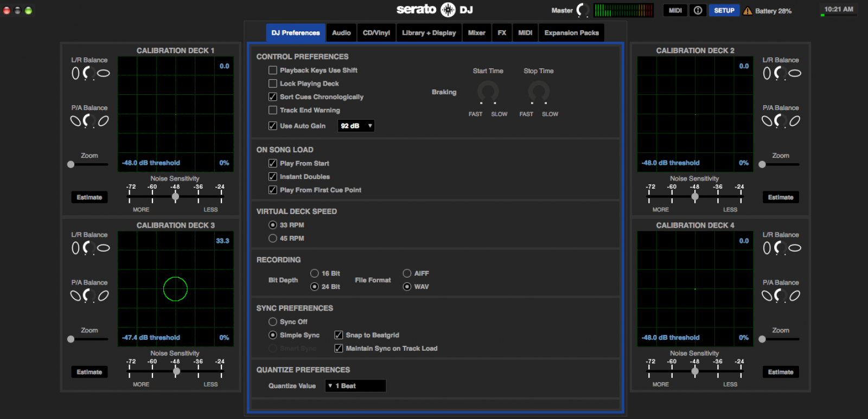Open the Quantize Value 1 Beat dropdown
This screenshot has width=868, height=419.
(x=355, y=386)
